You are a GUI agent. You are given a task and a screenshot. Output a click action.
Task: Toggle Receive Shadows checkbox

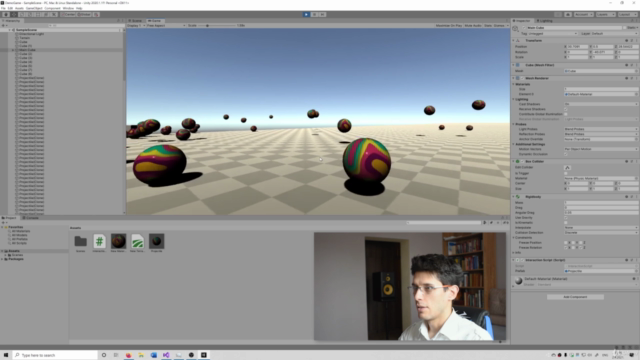pyautogui.click(x=566, y=109)
